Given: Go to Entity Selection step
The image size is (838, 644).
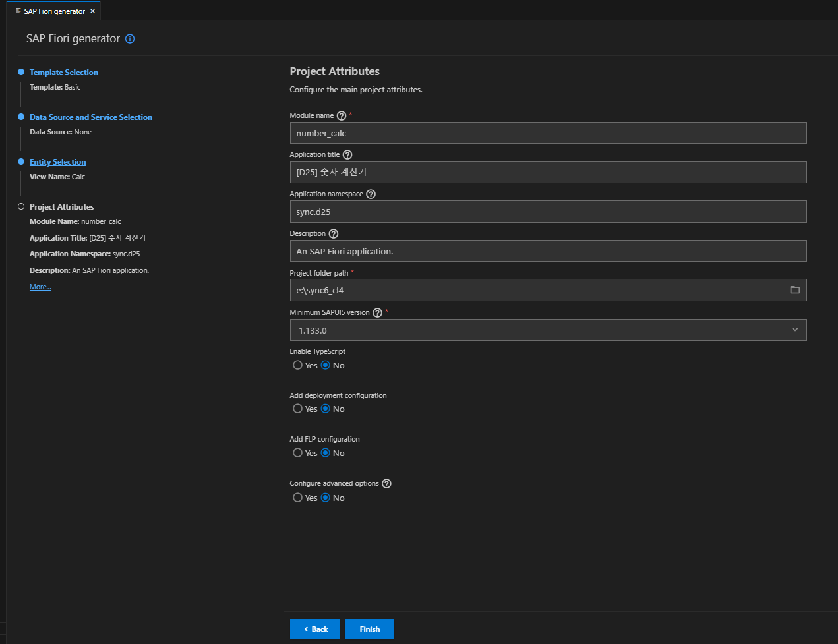Looking at the screenshot, I should click(x=58, y=162).
